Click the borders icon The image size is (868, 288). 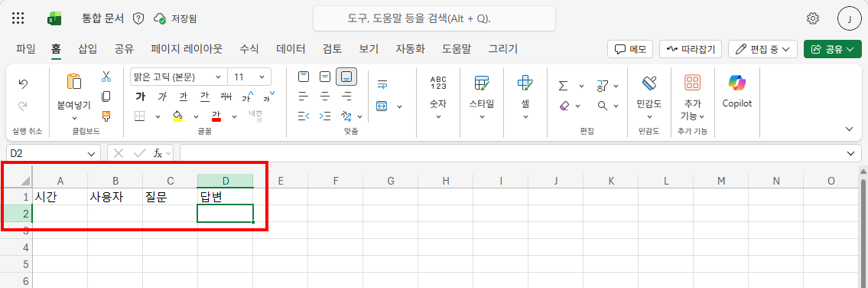[x=140, y=116]
